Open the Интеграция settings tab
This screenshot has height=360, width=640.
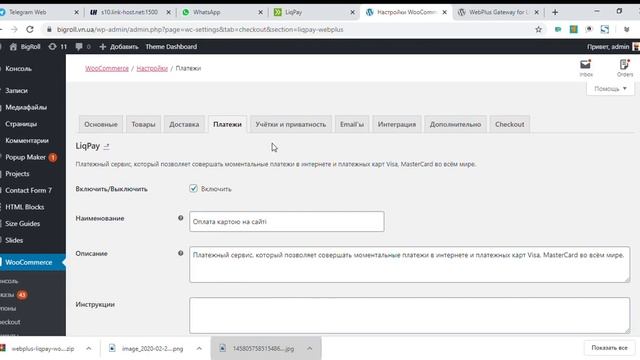[397, 124]
